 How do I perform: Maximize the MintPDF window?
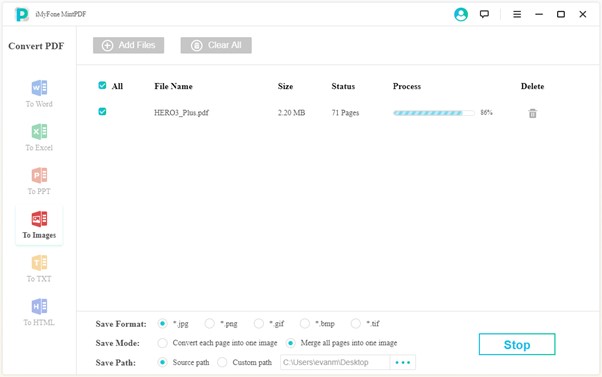pos(561,14)
